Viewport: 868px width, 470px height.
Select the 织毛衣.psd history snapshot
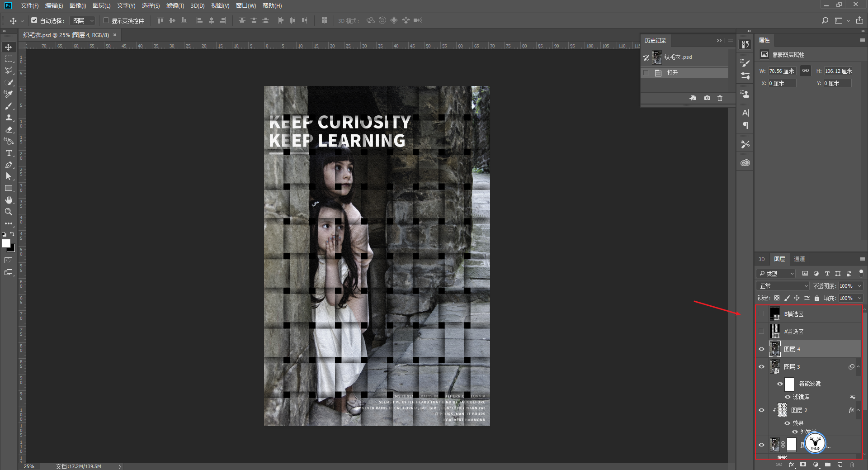684,57
